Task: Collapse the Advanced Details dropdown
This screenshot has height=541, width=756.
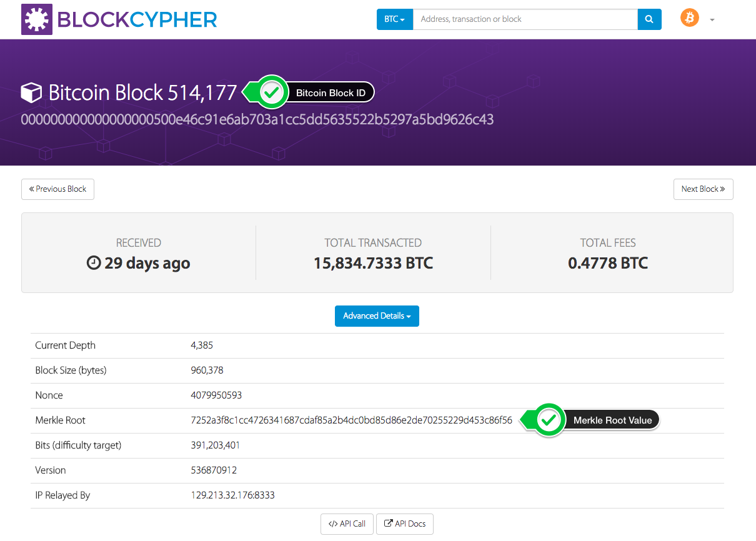Action: (x=377, y=316)
